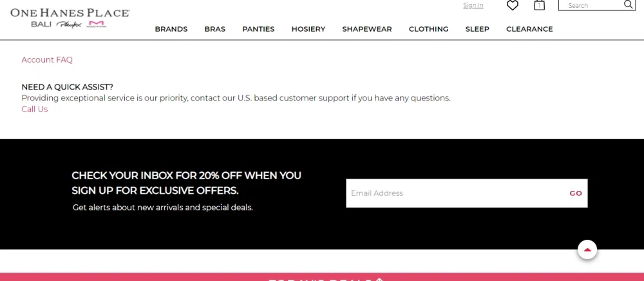Open the Shapewear menu
The width and height of the screenshot is (644, 281).
coord(367,29)
